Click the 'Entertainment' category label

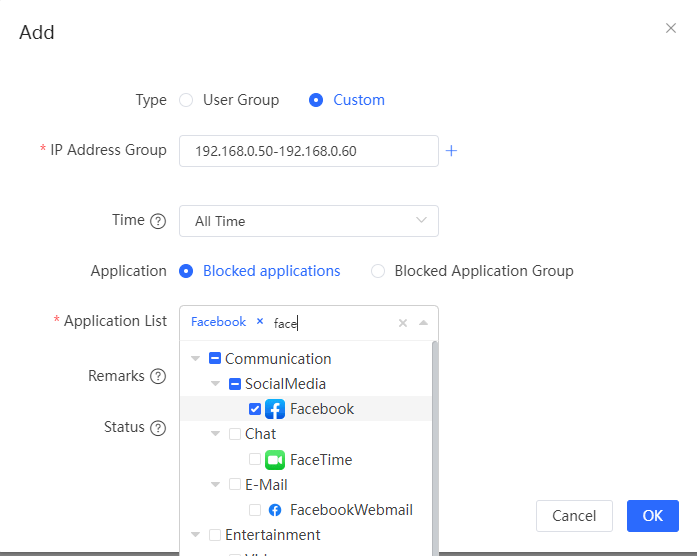[x=272, y=535]
